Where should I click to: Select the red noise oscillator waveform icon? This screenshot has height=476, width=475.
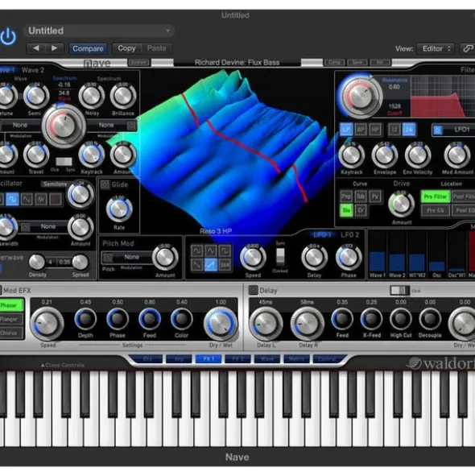(x=56, y=200)
